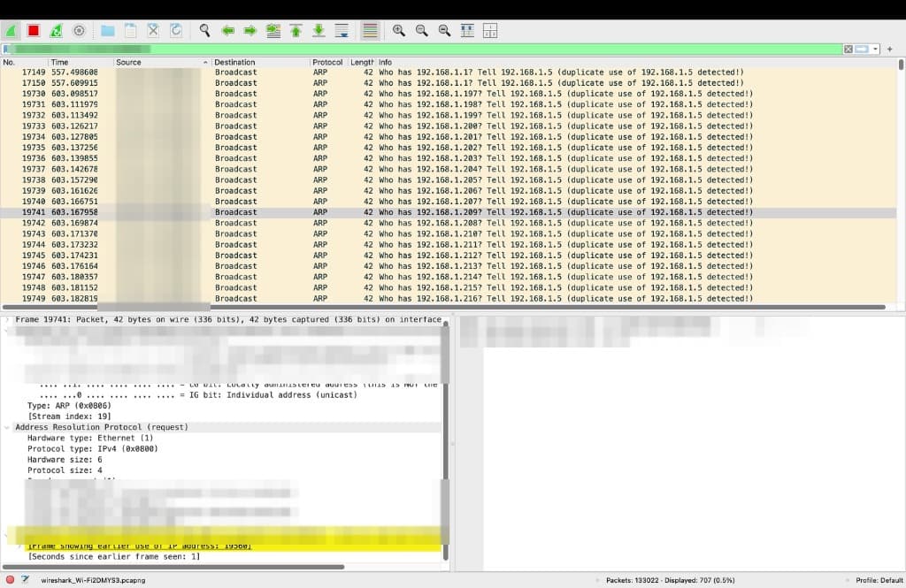Sort by the Source column header
Screen dimensions: 906x588
click(x=163, y=63)
